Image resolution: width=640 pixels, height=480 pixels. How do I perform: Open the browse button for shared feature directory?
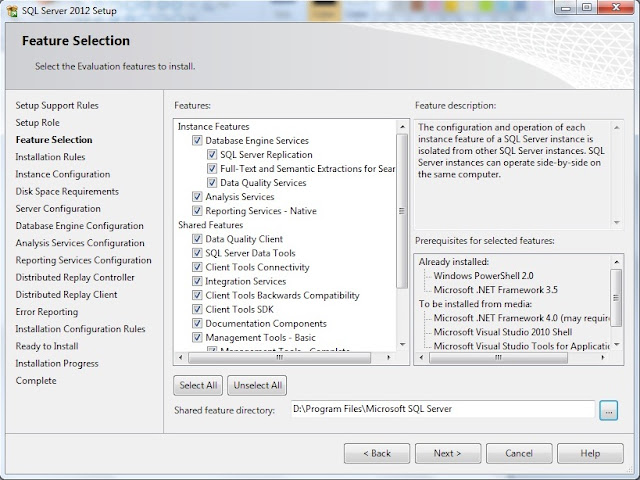(x=609, y=411)
